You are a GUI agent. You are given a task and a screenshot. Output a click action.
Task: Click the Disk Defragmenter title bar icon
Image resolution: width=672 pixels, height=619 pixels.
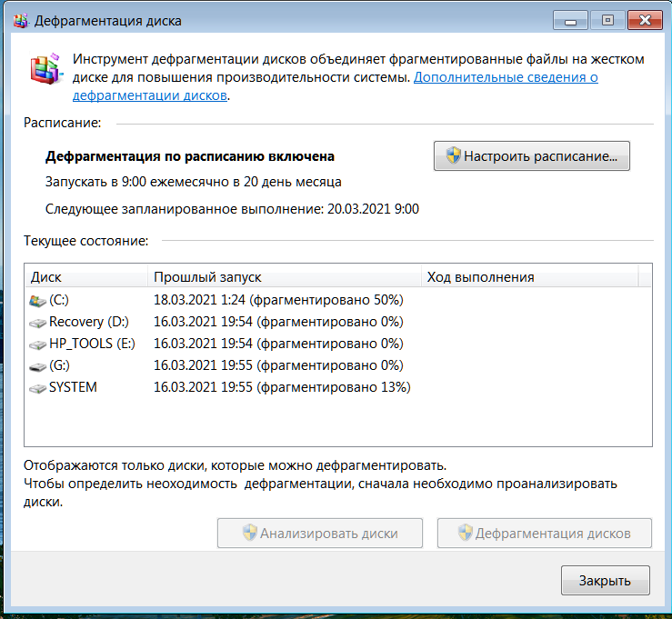21,21
